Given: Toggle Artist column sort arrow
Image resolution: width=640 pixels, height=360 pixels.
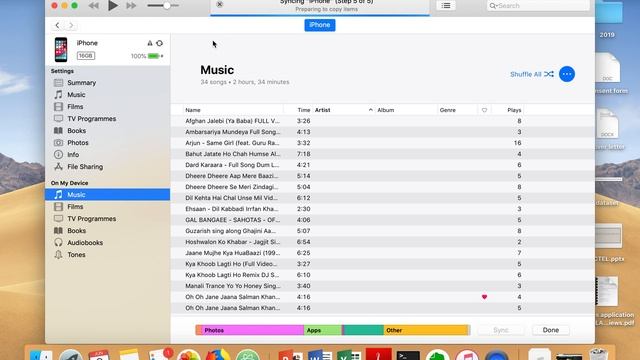Looking at the screenshot, I should (x=370, y=110).
